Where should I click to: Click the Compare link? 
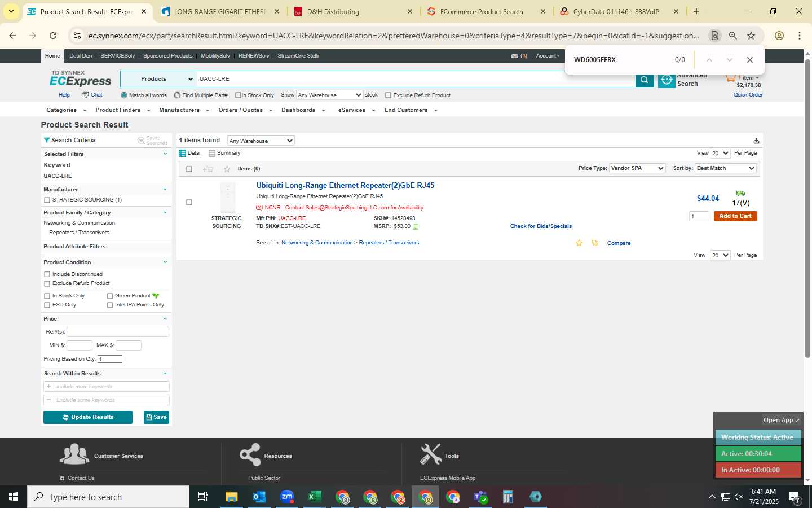pyautogui.click(x=619, y=243)
